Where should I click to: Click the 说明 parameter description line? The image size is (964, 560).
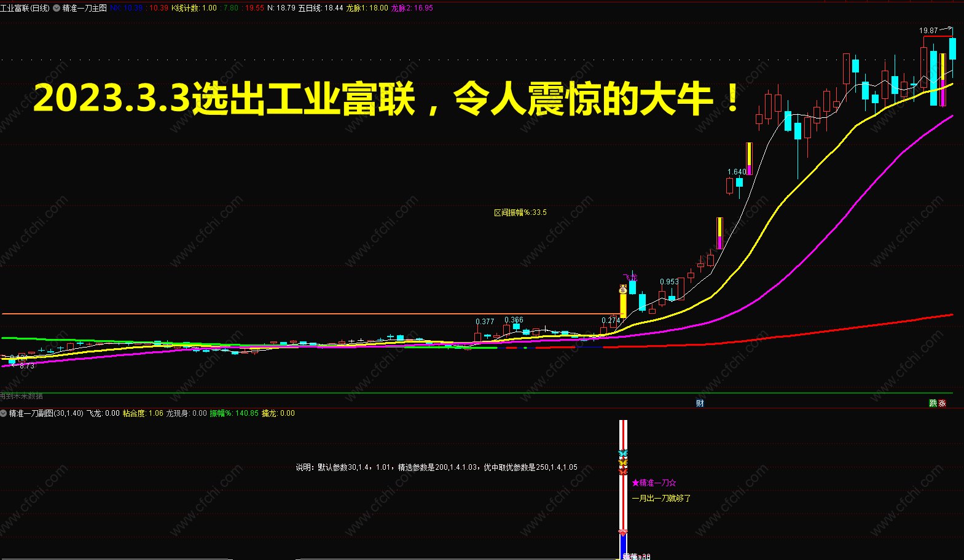click(436, 467)
